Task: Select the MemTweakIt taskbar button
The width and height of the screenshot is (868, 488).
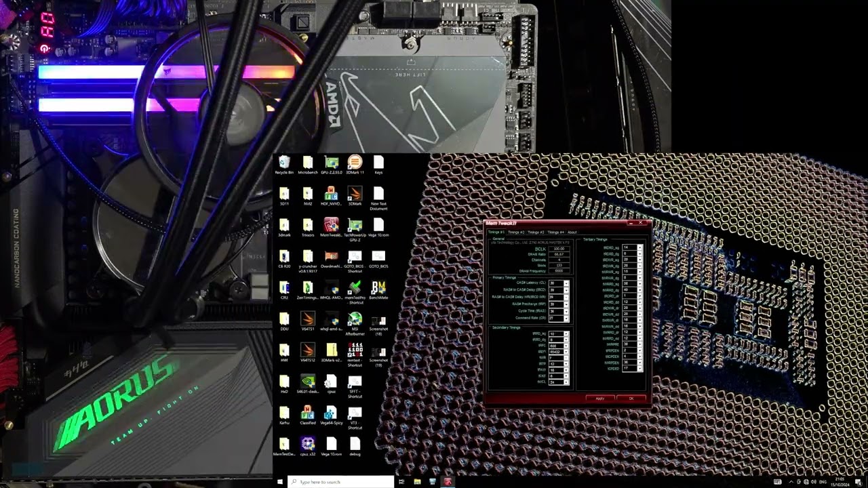Action: pyautogui.click(x=448, y=482)
